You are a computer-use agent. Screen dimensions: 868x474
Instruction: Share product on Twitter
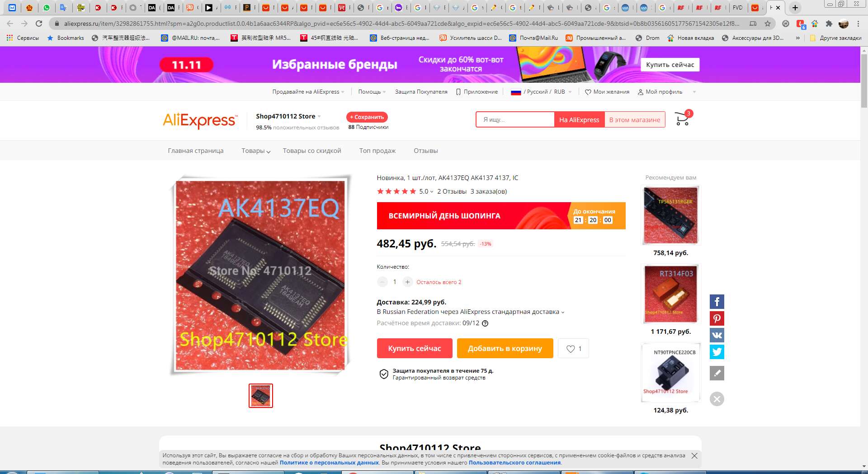pyautogui.click(x=717, y=352)
